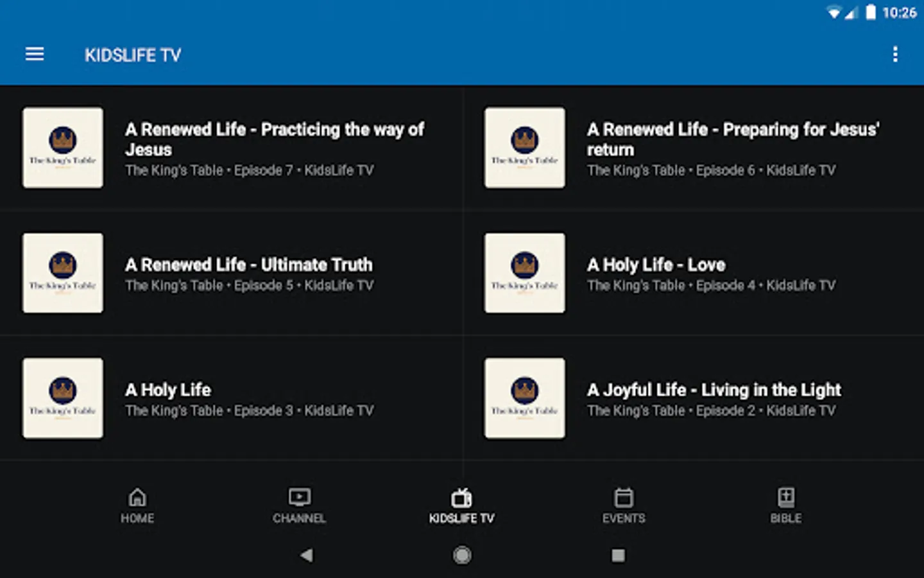Tap the battery status icon
The height and width of the screenshot is (578, 924).
coord(870,12)
